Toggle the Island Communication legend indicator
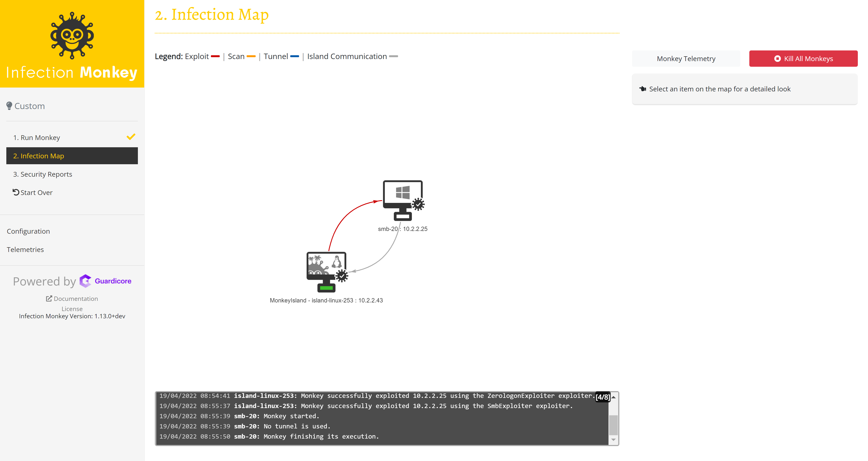The image size is (868, 461). tap(394, 57)
